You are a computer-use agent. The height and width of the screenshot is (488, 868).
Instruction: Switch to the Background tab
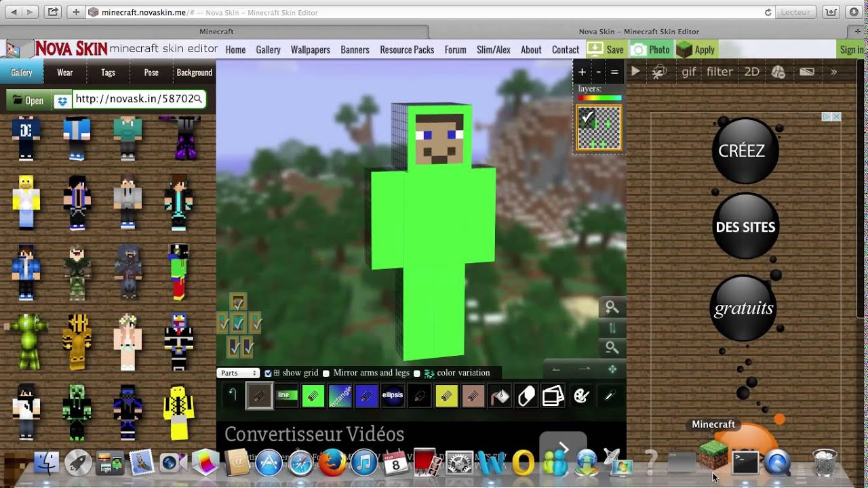[x=194, y=73]
